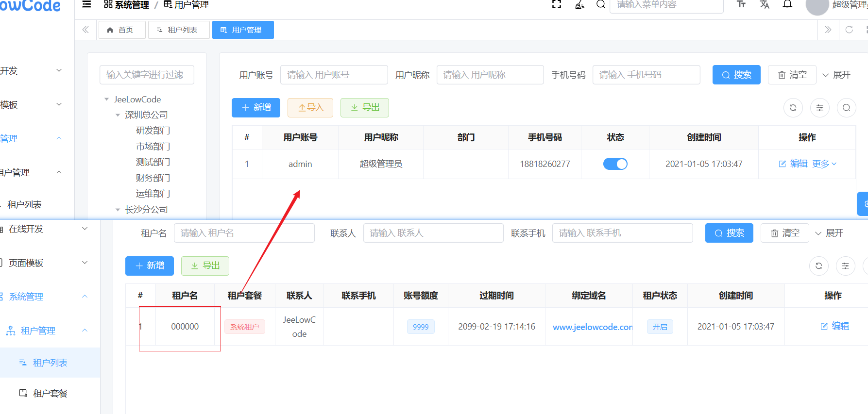Collapse the 深圳总公司 tree node caret
Viewport: 868px width, 414px height.
(118, 115)
